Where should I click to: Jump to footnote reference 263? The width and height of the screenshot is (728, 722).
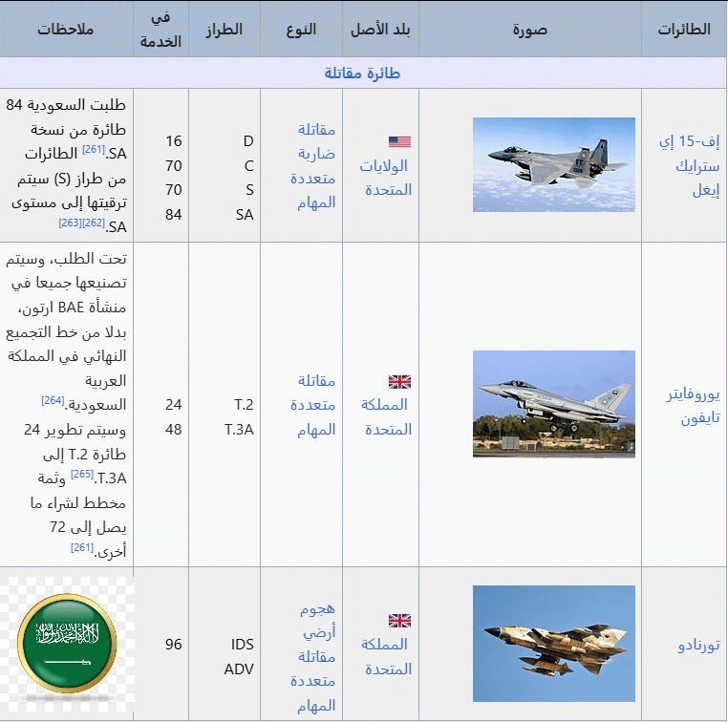70,222
